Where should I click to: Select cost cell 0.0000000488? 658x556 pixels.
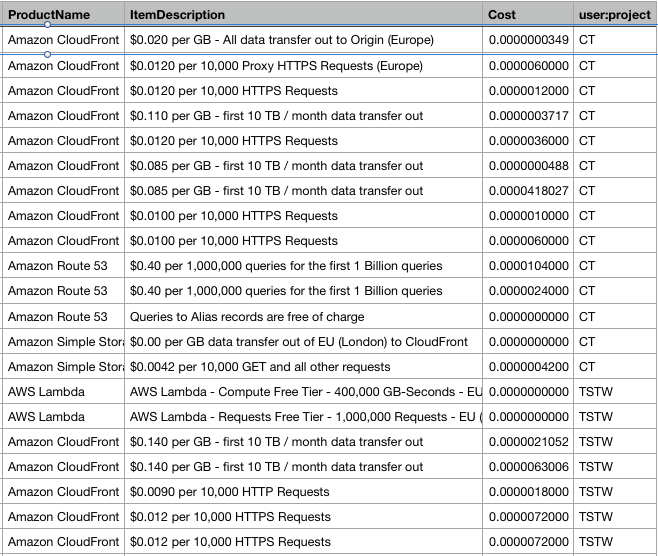pyautogui.click(x=528, y=166)
